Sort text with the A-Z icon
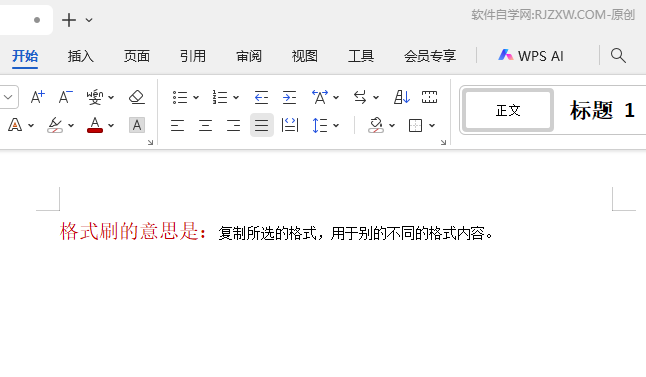 [x=402, y=97]
